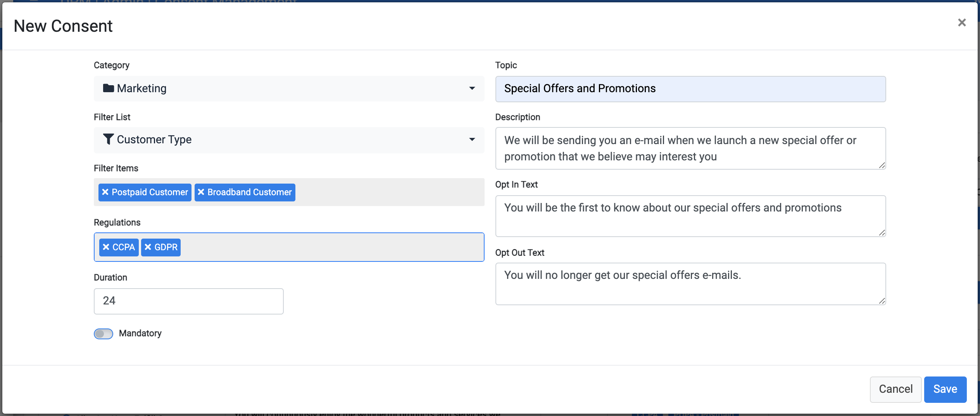Remove the CCPA regulation tag

click(x=107, y=247)
